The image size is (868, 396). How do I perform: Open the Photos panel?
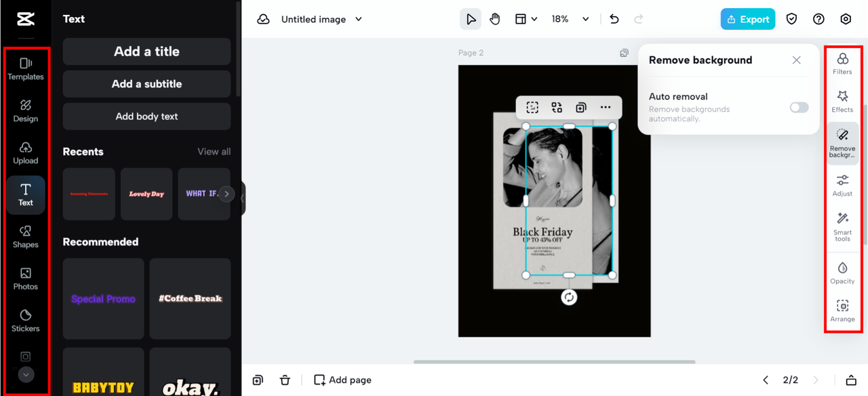[x=26, y=279]
